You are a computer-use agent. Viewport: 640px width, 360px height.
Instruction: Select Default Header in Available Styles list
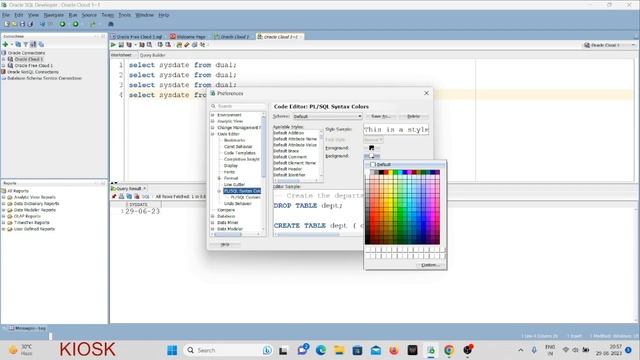(287, 169)
